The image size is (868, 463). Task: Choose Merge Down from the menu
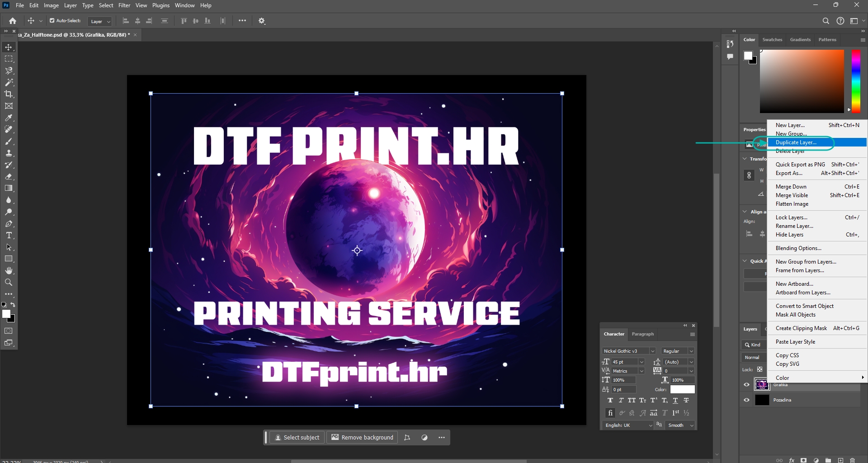pos(817,187)
